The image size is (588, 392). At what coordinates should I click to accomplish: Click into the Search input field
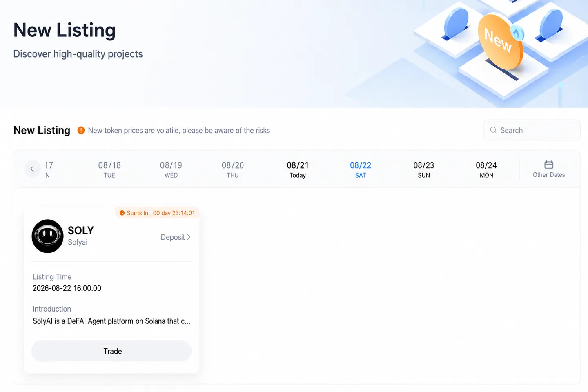[x=532, y=130]
